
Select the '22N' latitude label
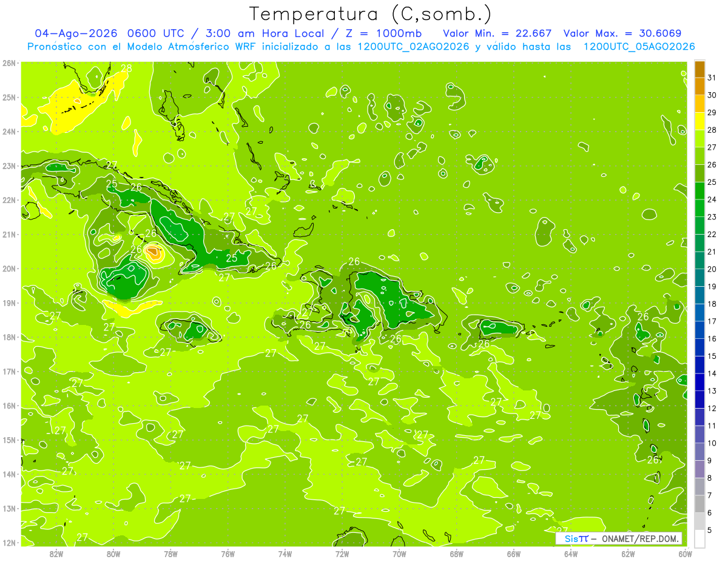tap(9, 200)
